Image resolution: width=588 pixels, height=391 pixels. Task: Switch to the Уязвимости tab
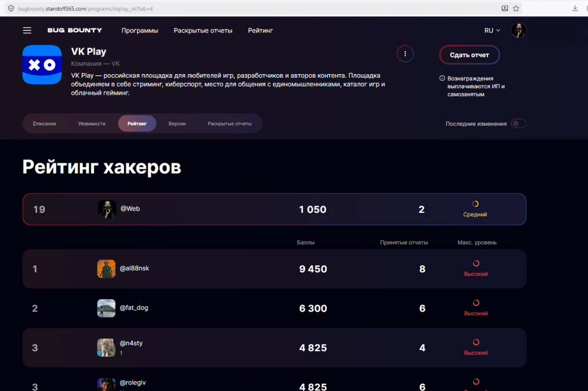click(92, 123)
